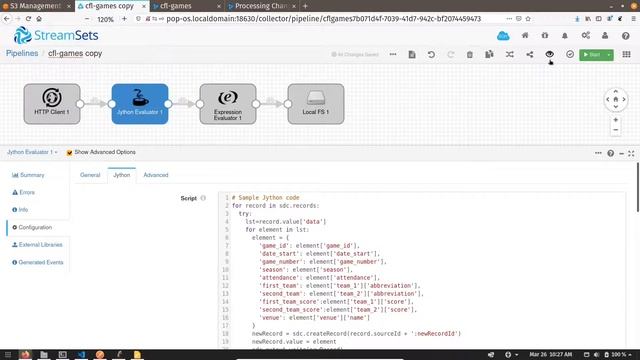Switch to the S3 Management browser tab
The image size is (640, 360).
point(35,6)
